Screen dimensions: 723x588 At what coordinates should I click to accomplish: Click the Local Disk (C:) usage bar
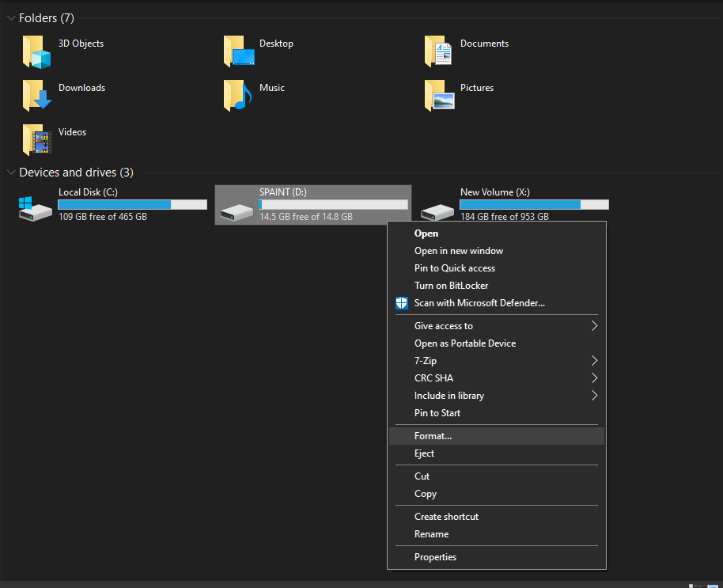coord(132,204)
